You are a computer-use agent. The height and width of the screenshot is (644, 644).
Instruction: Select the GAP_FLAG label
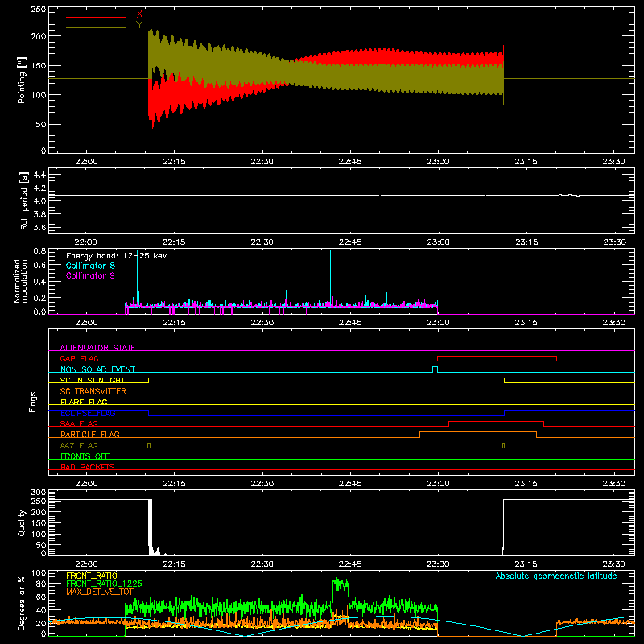point(79,358)
